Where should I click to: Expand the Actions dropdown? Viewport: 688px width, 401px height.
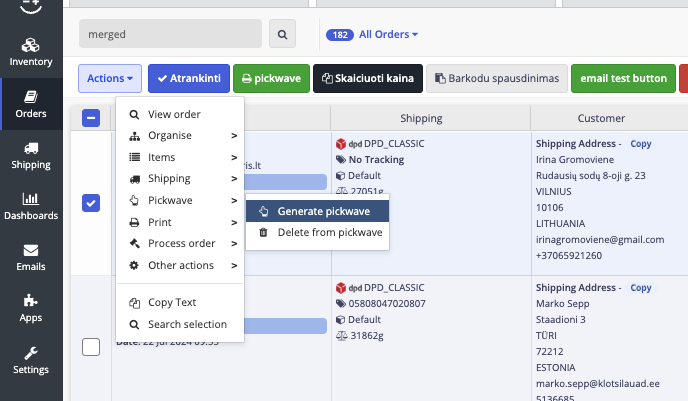tap(110, 78)
